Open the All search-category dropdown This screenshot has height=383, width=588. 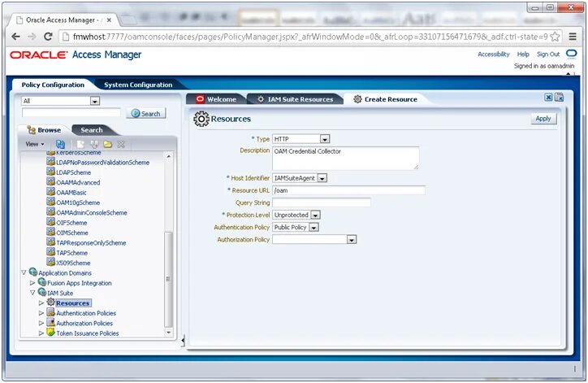click(x=95, y=101)
